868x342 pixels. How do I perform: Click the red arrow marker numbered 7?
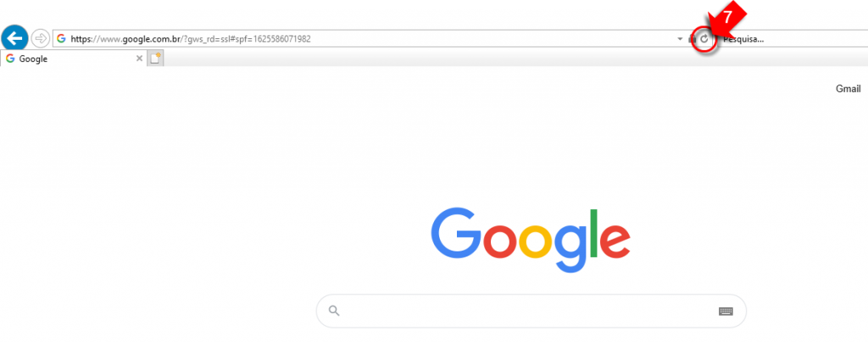pyautogui.click(x=726, y=21)
